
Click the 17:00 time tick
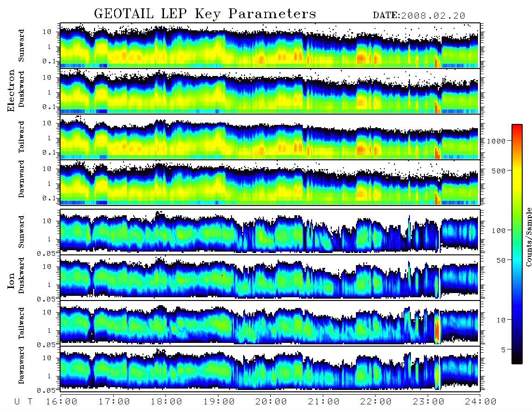click(x=114, y=402)
